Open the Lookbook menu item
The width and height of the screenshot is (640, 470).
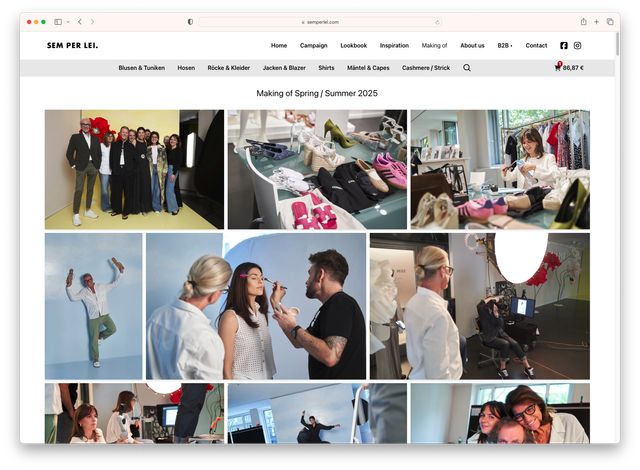(353, 45)
